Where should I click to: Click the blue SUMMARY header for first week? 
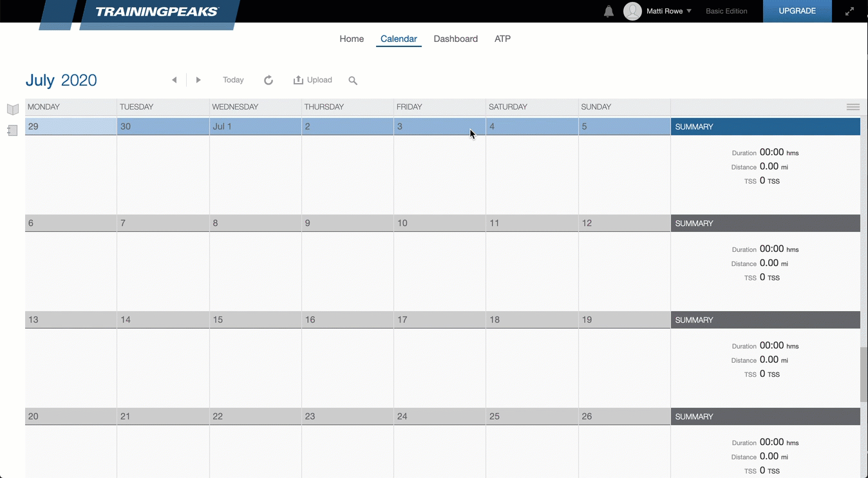click(766, 127)
